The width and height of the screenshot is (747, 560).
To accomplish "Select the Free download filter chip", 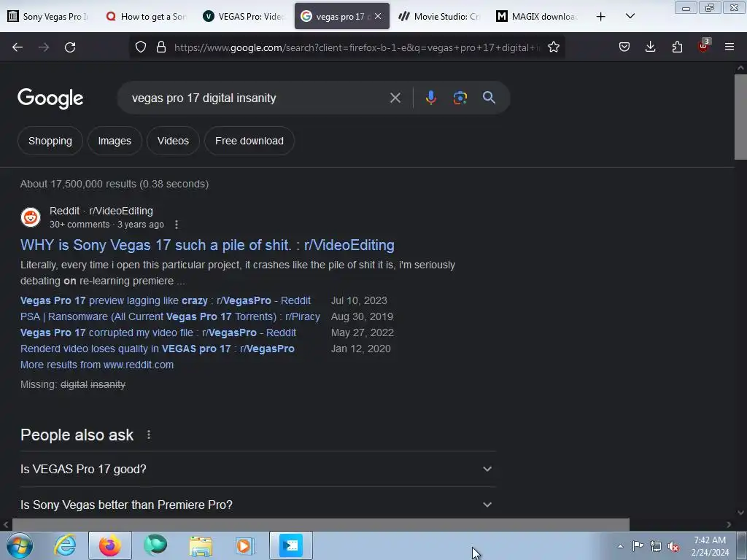I will coord(249,141).
